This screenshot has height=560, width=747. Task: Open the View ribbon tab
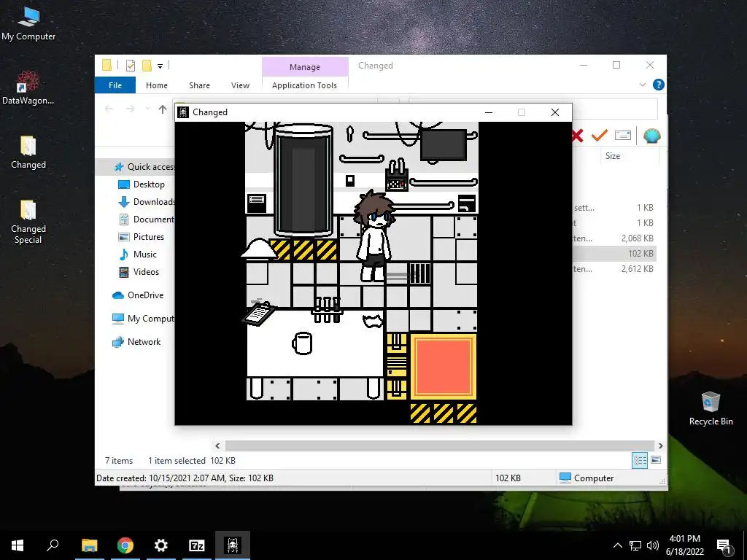[240, 85]
